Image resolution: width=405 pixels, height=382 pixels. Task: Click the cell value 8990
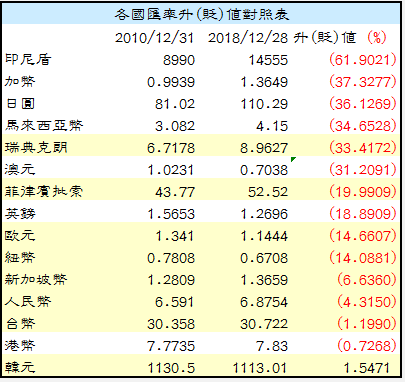[179, 60]
